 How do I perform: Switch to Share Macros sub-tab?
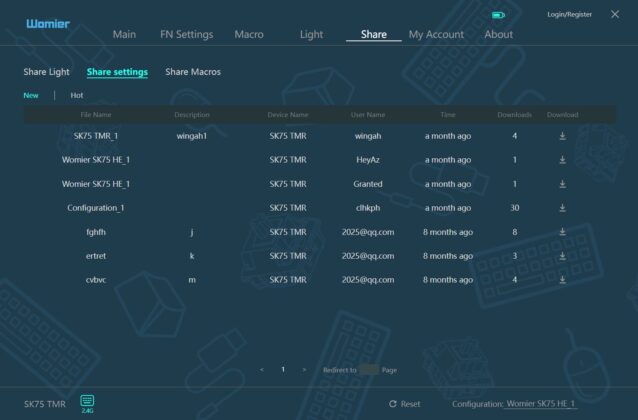pyautogui.click(x=193, y=72)
